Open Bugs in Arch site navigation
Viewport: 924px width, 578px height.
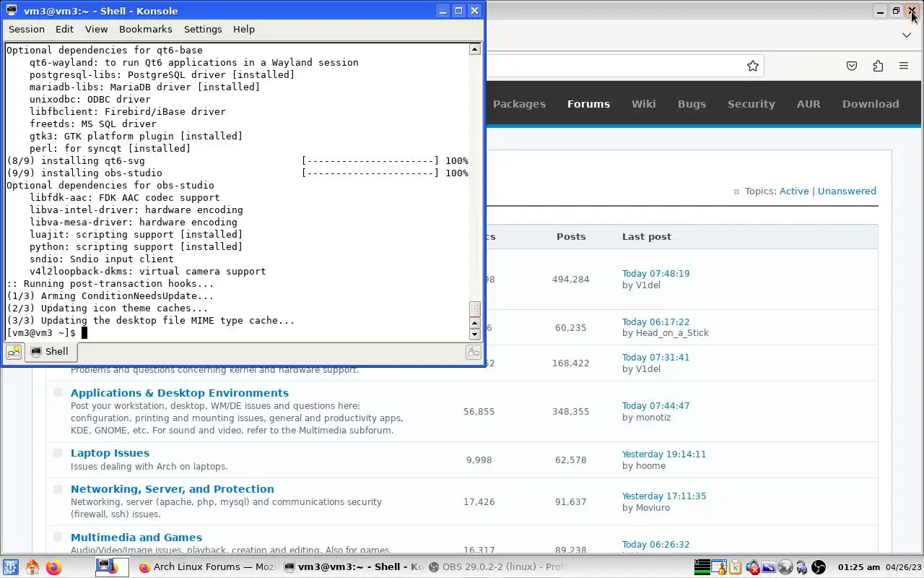point(692,104)
